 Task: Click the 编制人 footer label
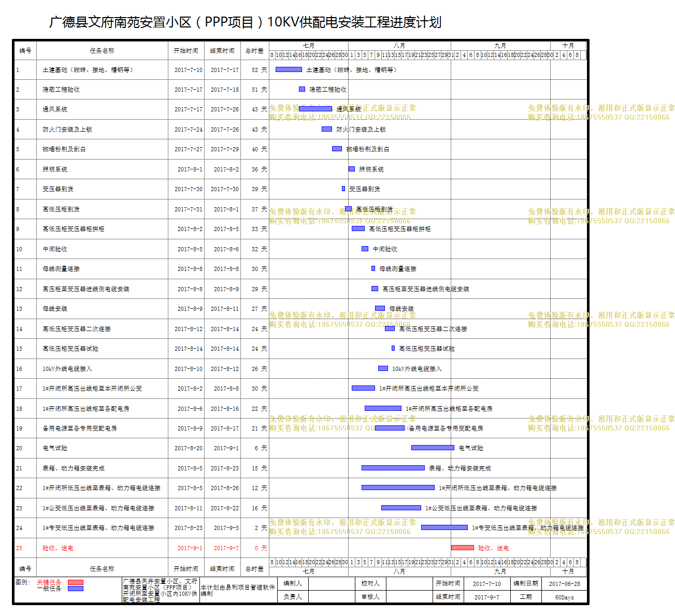point(293,583)
